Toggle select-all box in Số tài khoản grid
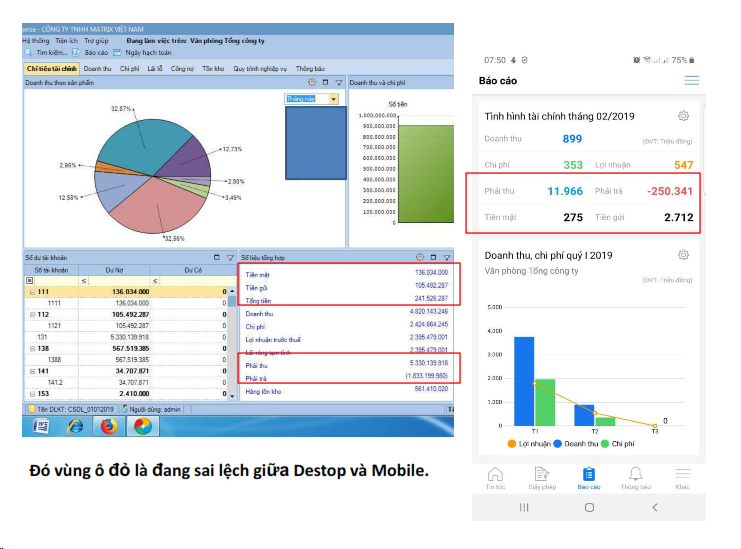Screen dimensions: 741x549 (28, 281)
